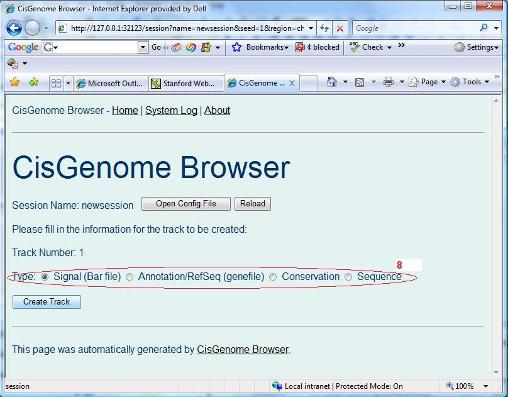This screenshot has height=397, width=508.
Task: Click the Stop loading red X icon
Action: tap(340, 28)
